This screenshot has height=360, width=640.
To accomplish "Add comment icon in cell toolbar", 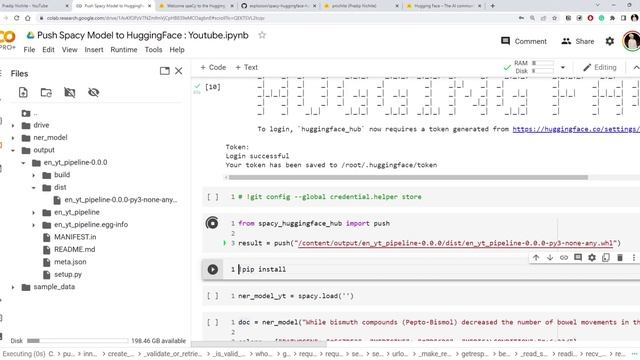I will [578, 258].
